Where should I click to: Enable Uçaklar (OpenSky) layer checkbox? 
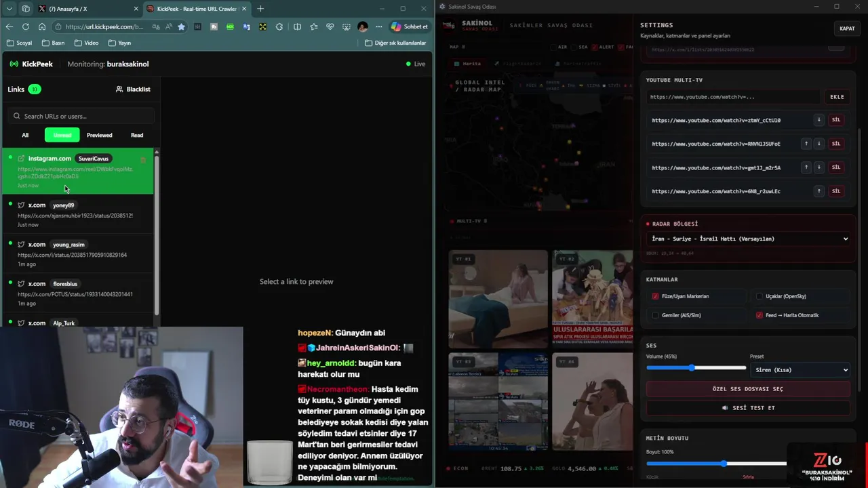point(759,296)
